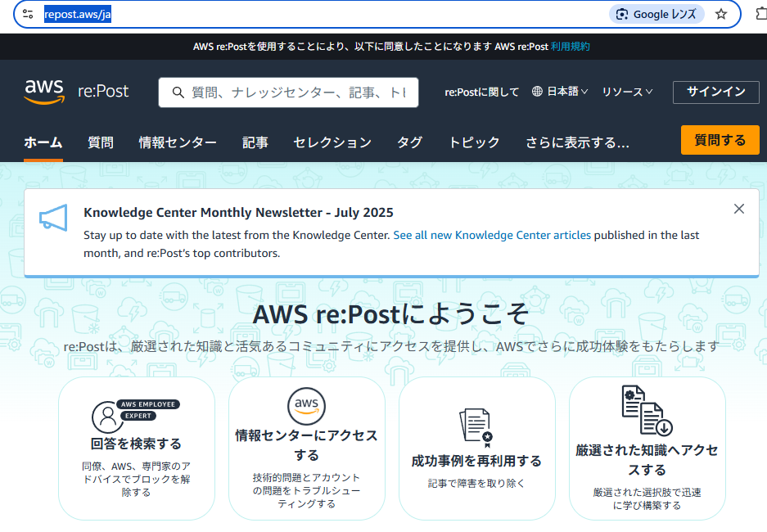Expand the リソース dropdown menu
767x532 pixels.
[627, 92]
